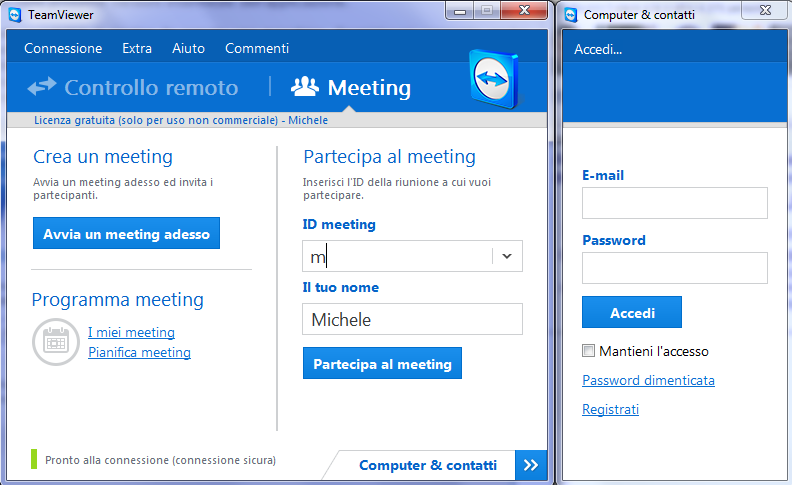
Task: Click the Programma meeting heading
Action: click(x=118, y=300)
